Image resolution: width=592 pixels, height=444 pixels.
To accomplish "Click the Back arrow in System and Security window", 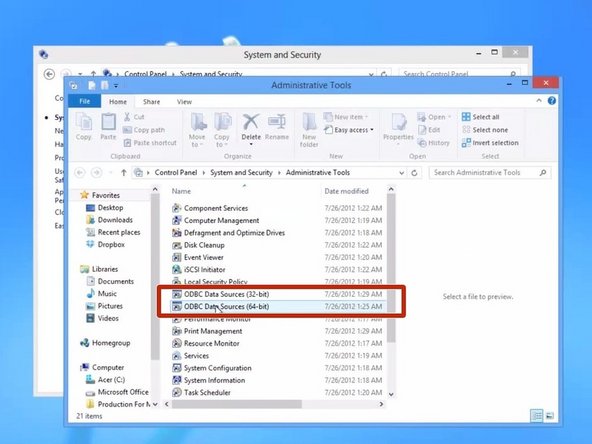I will click(49, 74).
